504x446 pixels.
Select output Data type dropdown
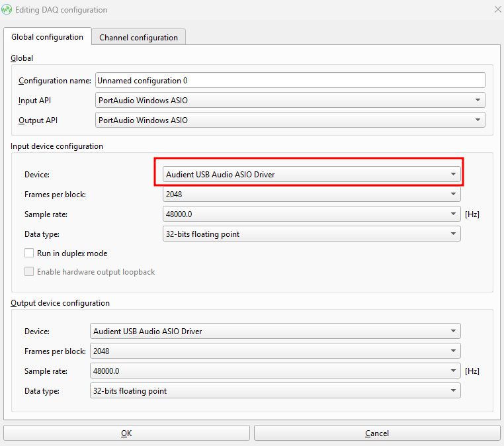[x=275, y=391]
